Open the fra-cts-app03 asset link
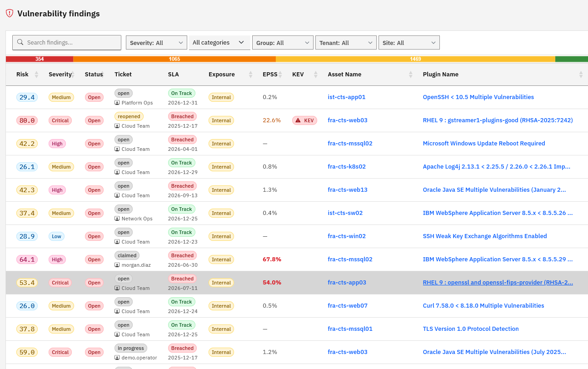This screenshot has width=588, height=369. [x=347, y=283]
